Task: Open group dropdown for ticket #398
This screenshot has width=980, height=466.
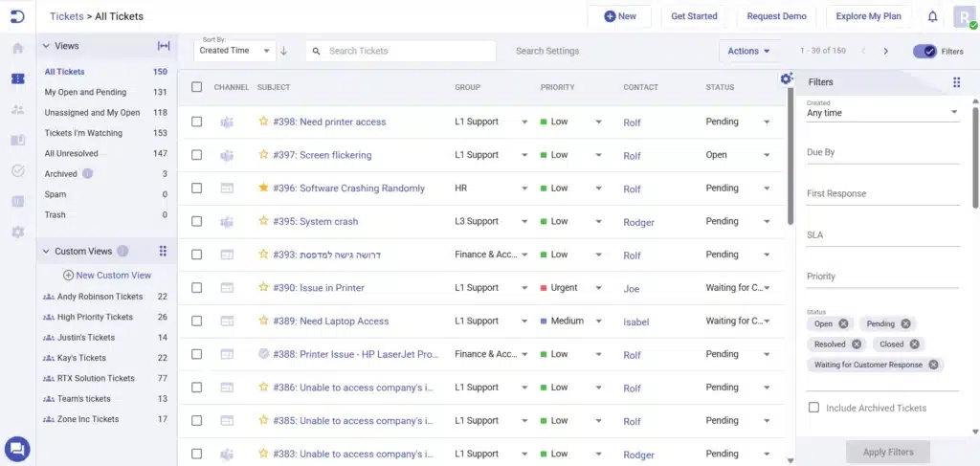Action: point(524,122)
